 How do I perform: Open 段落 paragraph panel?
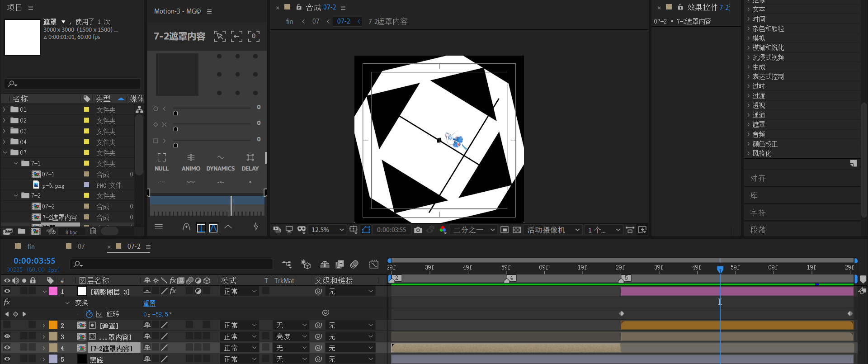[x=758, y=230]
